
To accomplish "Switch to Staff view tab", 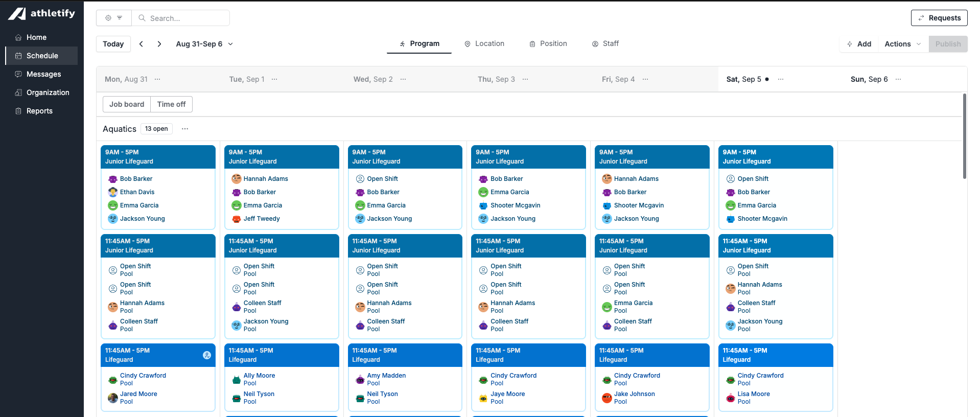I will coord(605,44).
